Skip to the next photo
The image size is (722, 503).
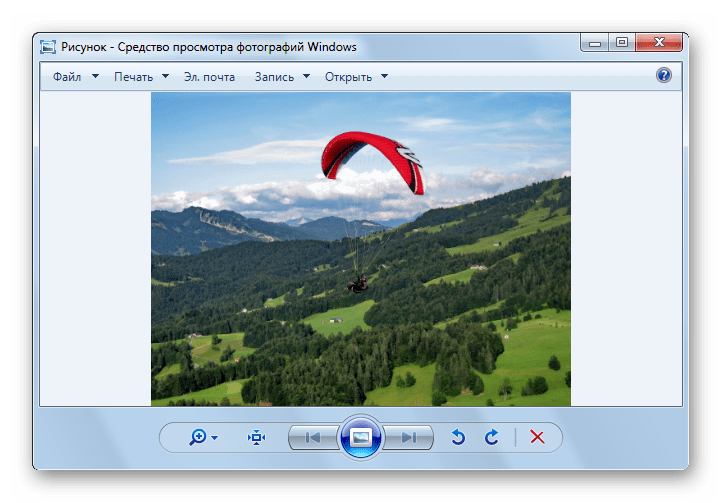click(x=409, y=437)
